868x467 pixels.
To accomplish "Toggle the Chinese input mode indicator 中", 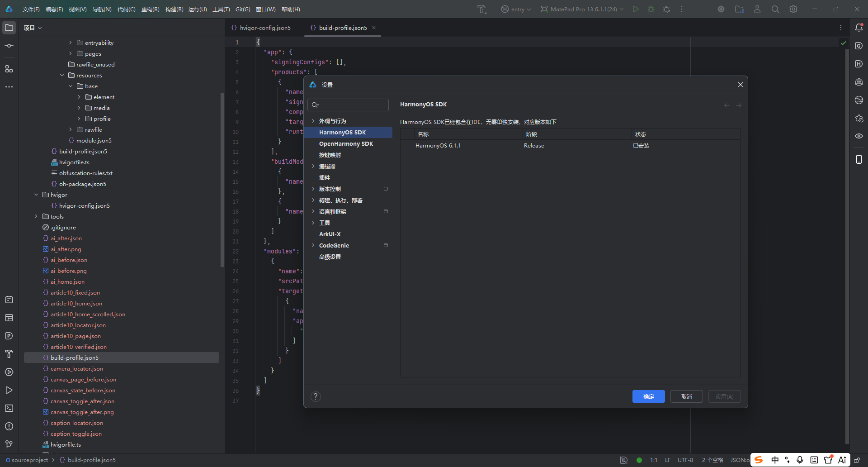I will pos(775,460).
